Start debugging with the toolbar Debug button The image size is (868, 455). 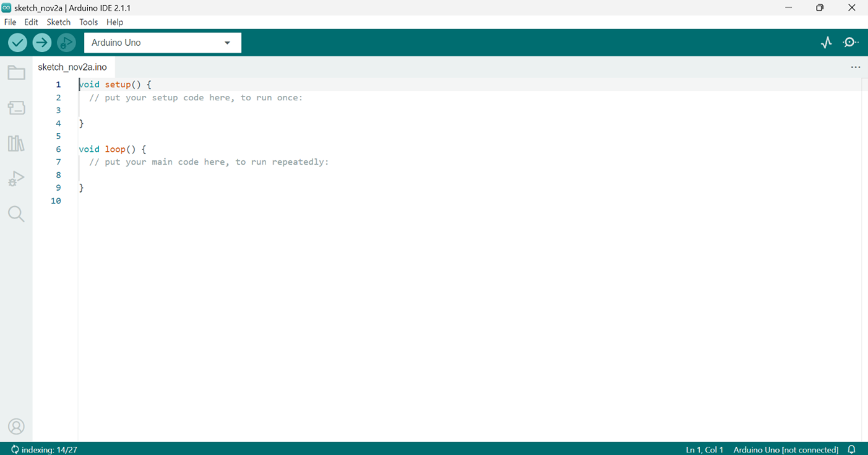tap(66, 43)
